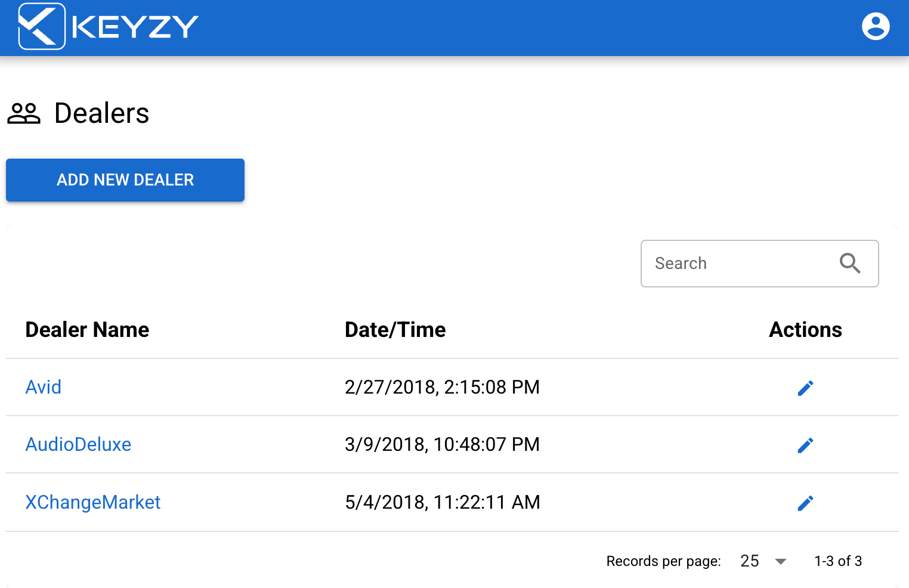The height and width of the screenshot is (588, 909).
Task: Open the user account profile menu
Action: [875, 26]
